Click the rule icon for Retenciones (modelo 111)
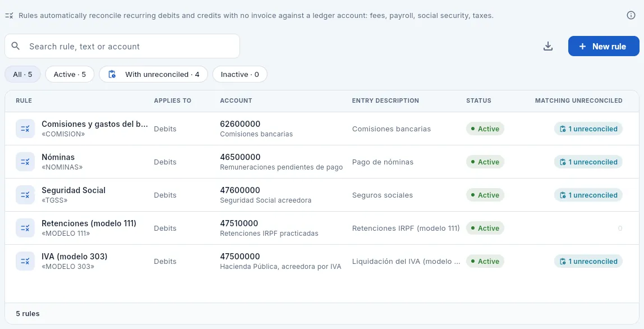The image size is (644, 329). pos(25,228)
